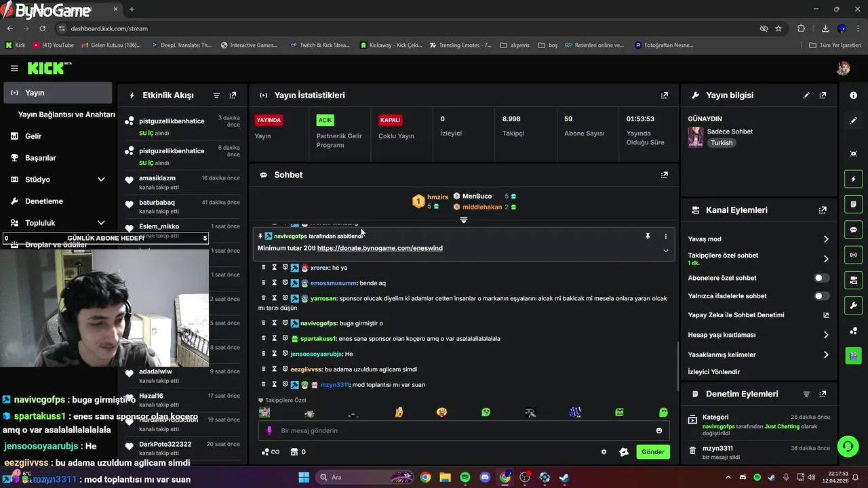Open Yayın Bağlantısı ve Anahtarı page

(66, 115)
